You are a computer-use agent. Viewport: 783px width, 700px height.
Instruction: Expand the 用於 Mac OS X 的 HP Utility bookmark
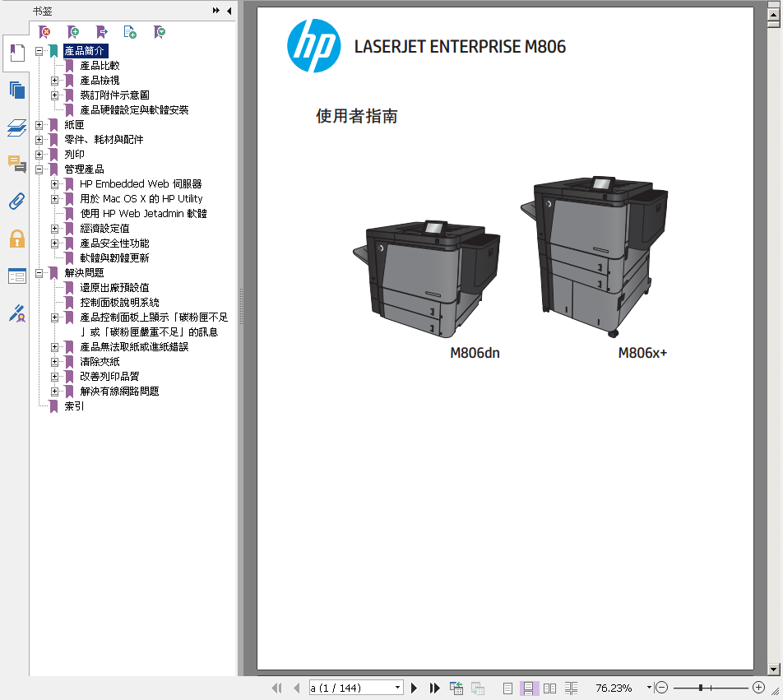[x=55, y=199]
